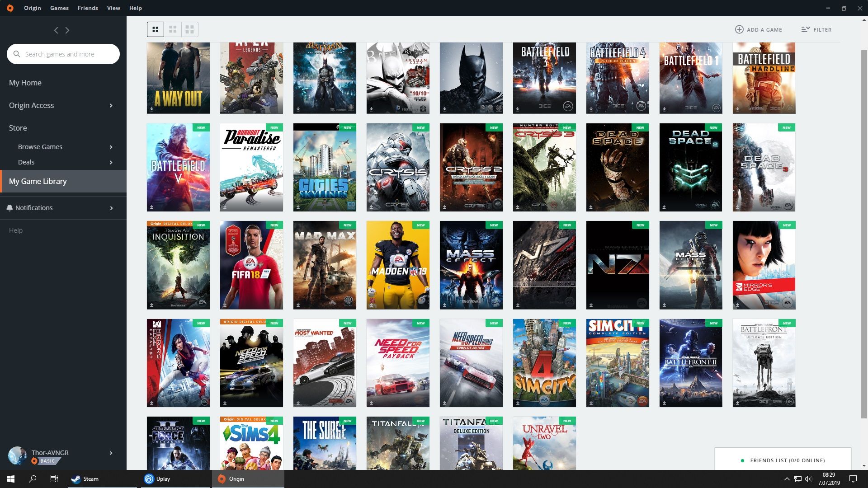Expand the Origin Access submenu
Screen dimensions: 868x488
pos(111,106)
